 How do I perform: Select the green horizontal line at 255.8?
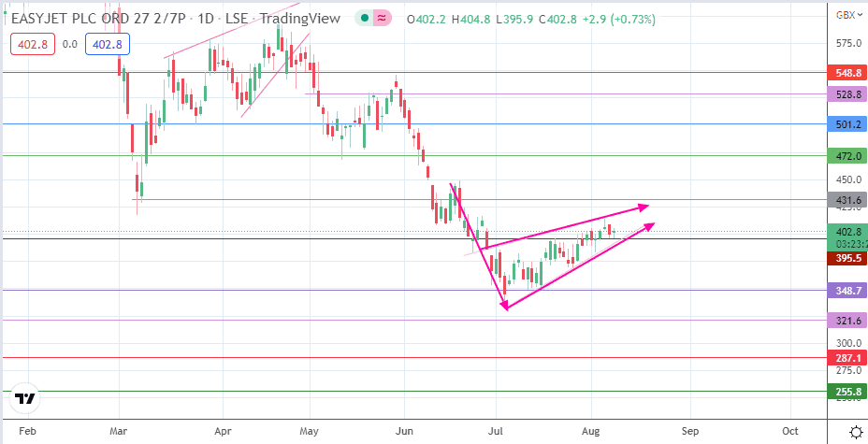click(x=413, y=392)
